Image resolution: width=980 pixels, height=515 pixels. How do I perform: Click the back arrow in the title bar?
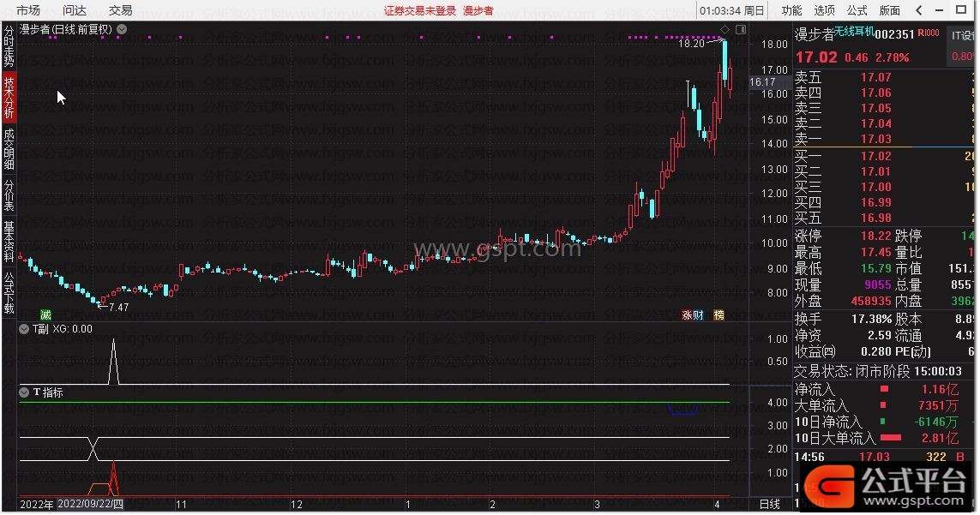(x=919, y=10)
